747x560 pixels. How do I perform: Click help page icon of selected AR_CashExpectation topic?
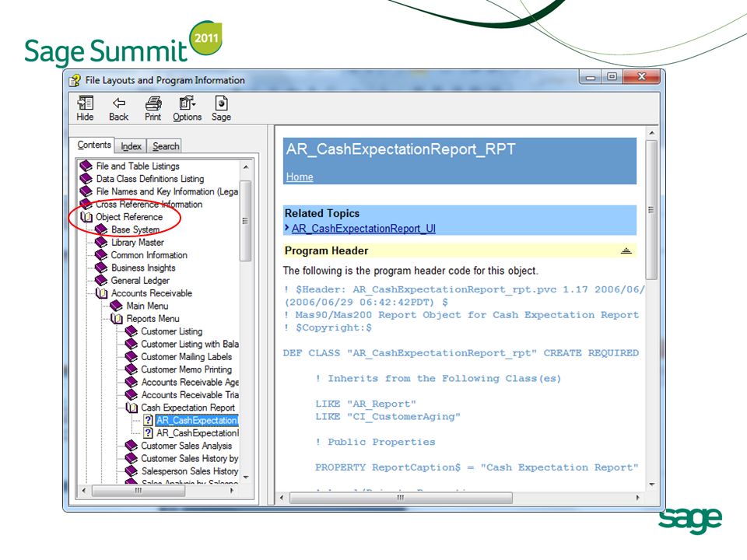(148, 420)
